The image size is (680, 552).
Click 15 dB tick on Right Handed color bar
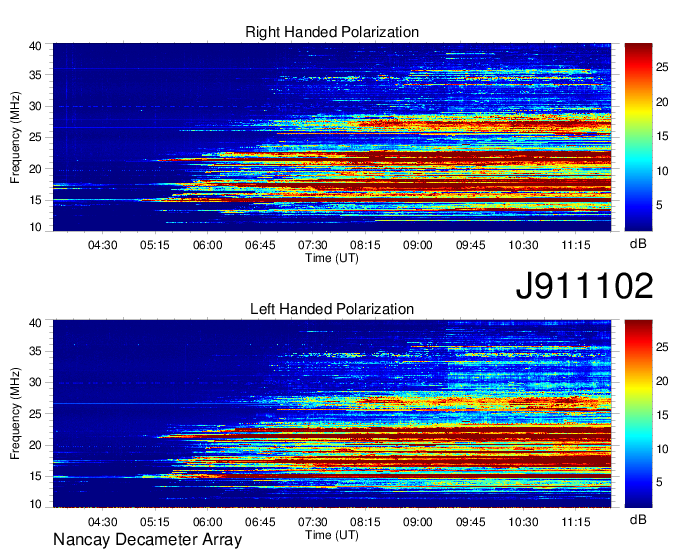(x=662, y=136)
